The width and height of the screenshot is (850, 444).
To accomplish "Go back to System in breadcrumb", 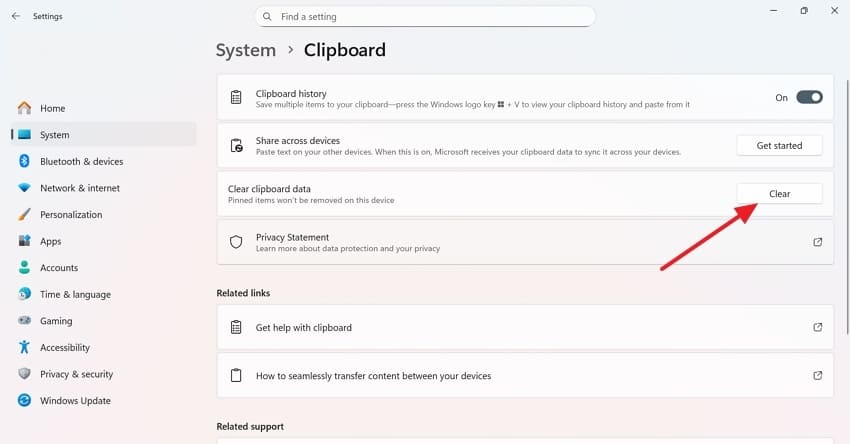I will point(246,50).
